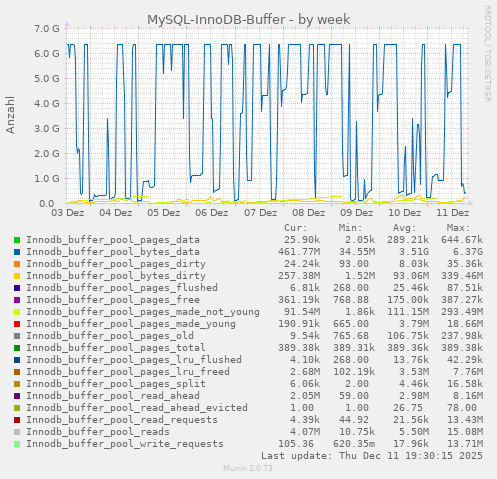Viewport: 497px width, 479px height.
Task: Click the Innodb_buffer_pool_write_requests label
Action: coord(125,444)
